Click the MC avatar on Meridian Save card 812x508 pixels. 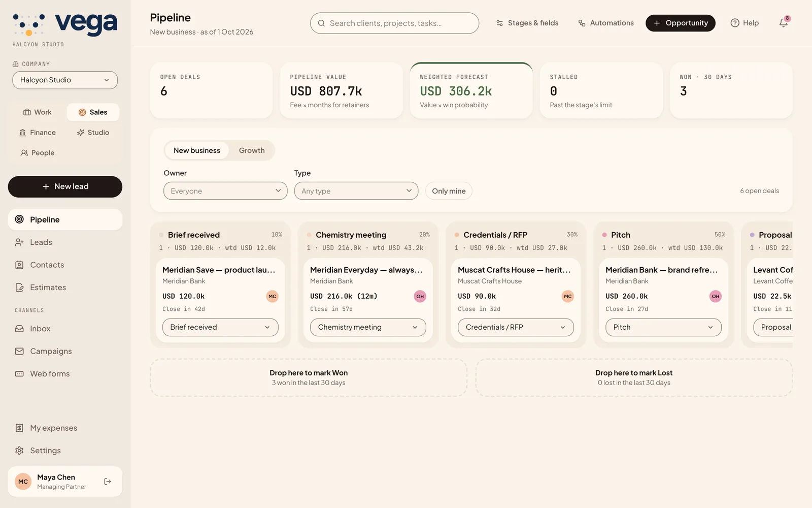[272, 296]
